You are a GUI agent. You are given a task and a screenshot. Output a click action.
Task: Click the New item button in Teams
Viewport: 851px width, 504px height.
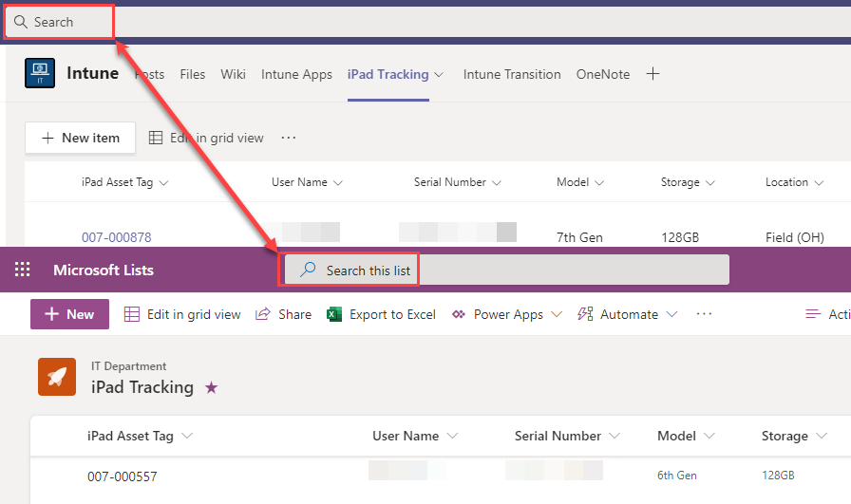(81, 138)
